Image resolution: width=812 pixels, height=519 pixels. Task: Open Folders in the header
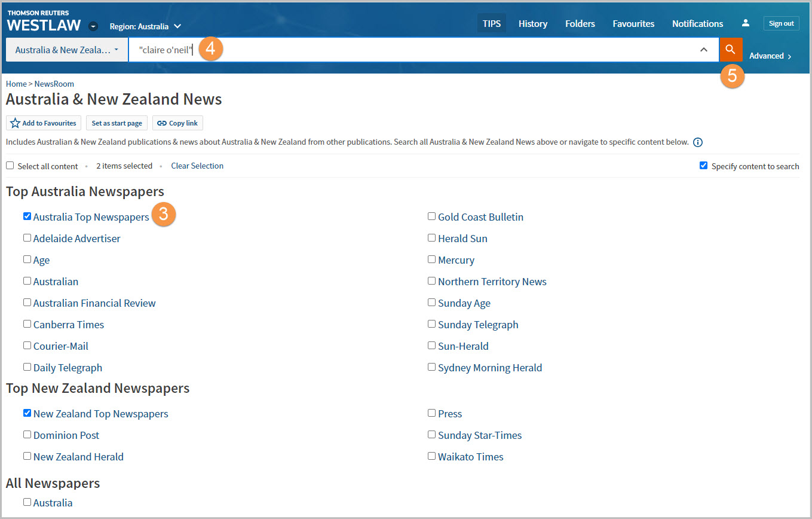pos(580,24)
